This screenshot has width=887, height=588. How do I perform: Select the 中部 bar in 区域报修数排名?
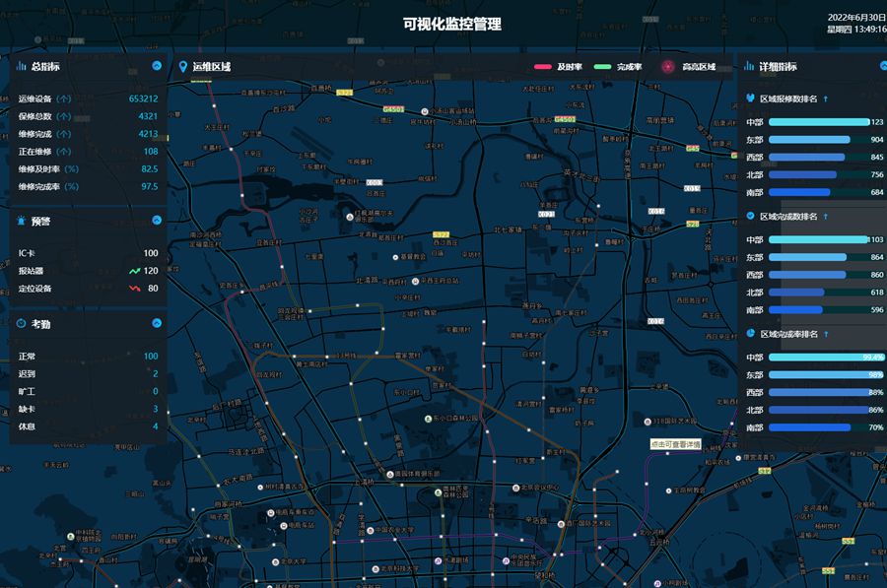tap(818, 122)
